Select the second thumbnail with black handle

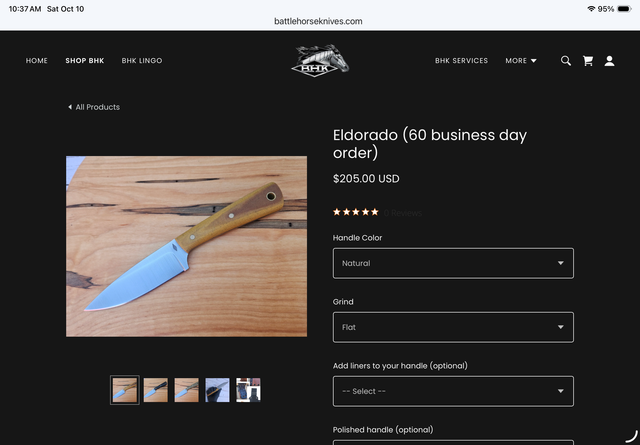point(156,390)
